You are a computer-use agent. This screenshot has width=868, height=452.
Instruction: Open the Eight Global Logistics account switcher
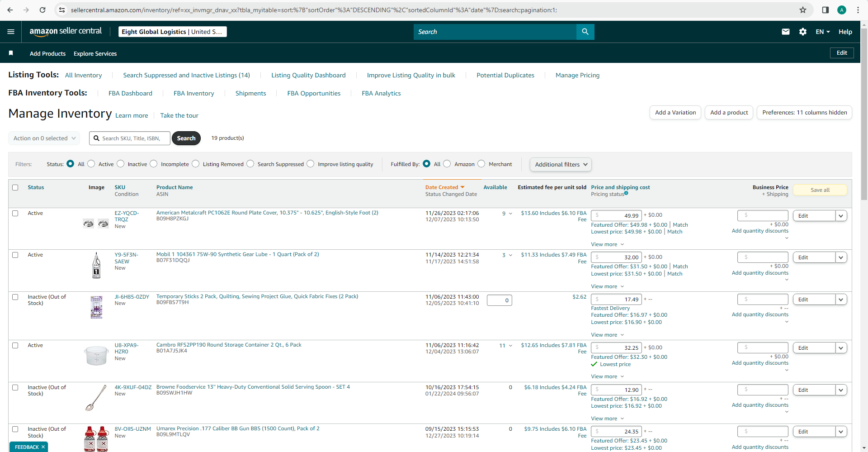click(172, 32)
